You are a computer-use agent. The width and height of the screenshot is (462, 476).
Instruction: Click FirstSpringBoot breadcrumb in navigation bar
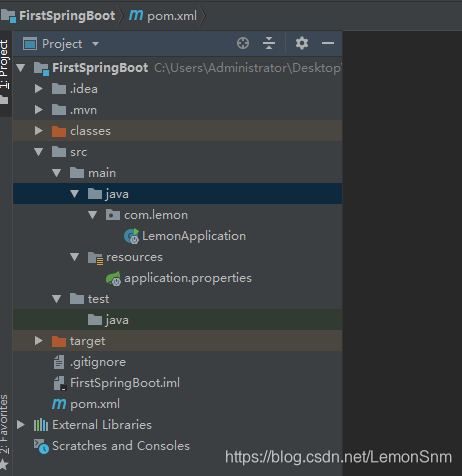[67, 16]
